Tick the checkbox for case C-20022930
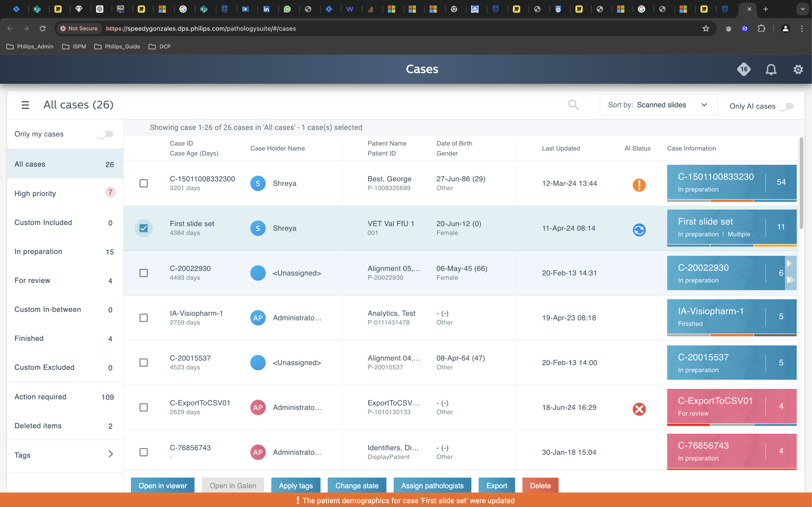Viewport: 812px width, 507px height. coord(144,273)
